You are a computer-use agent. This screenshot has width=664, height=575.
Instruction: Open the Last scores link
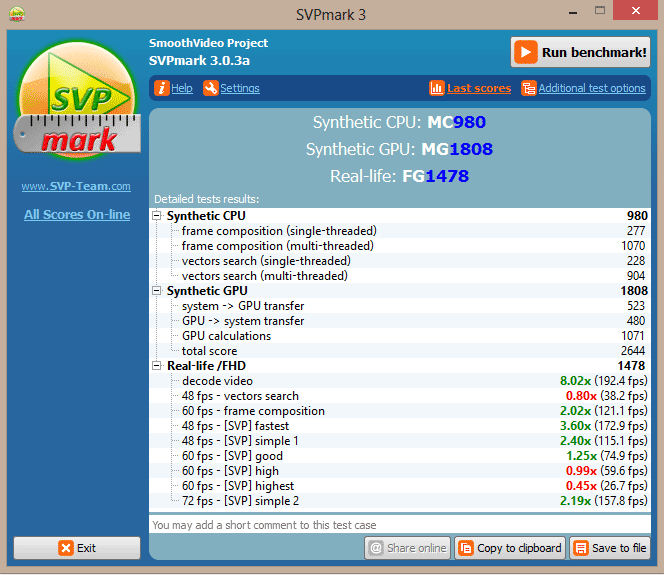click(479, 88)
